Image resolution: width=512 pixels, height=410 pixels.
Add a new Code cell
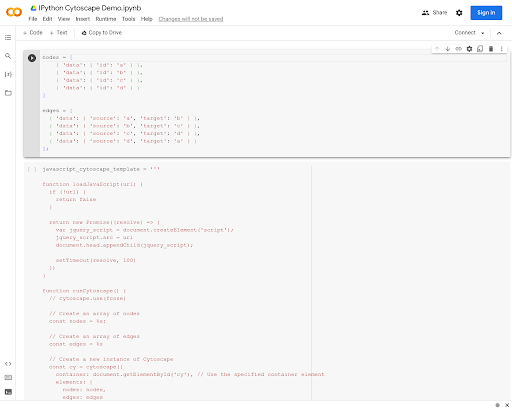33,33
